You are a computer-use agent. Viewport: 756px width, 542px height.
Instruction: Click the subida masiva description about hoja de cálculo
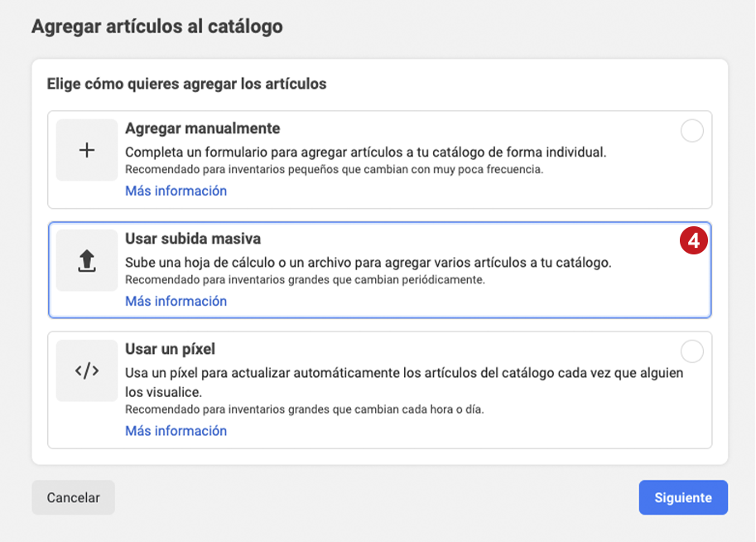368,263
